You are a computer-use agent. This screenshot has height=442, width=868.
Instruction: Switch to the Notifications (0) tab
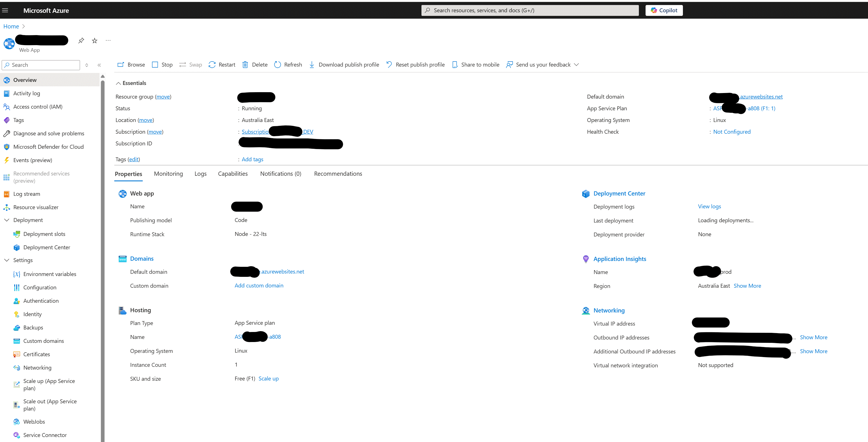281,174
